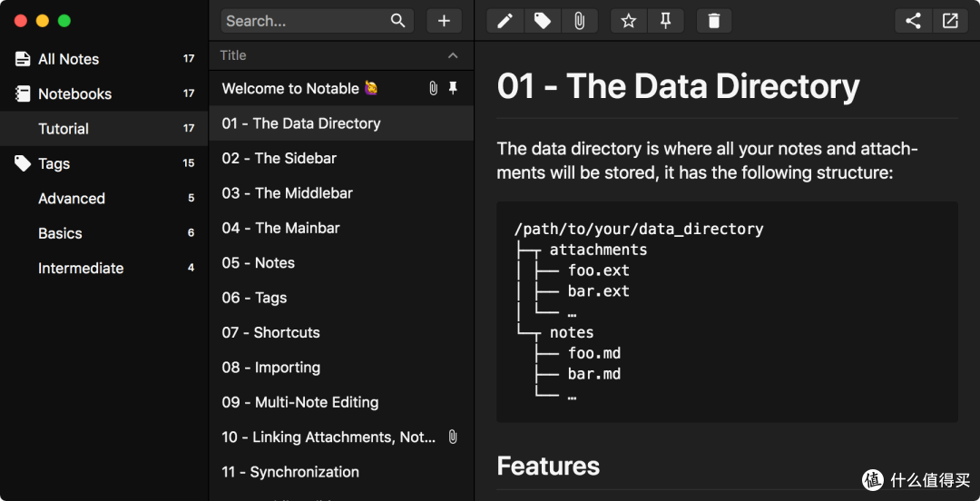The width and height of the screenshot is (980, 501).
Task: Delete note using trash icon
Action: [x=714, y=21]
